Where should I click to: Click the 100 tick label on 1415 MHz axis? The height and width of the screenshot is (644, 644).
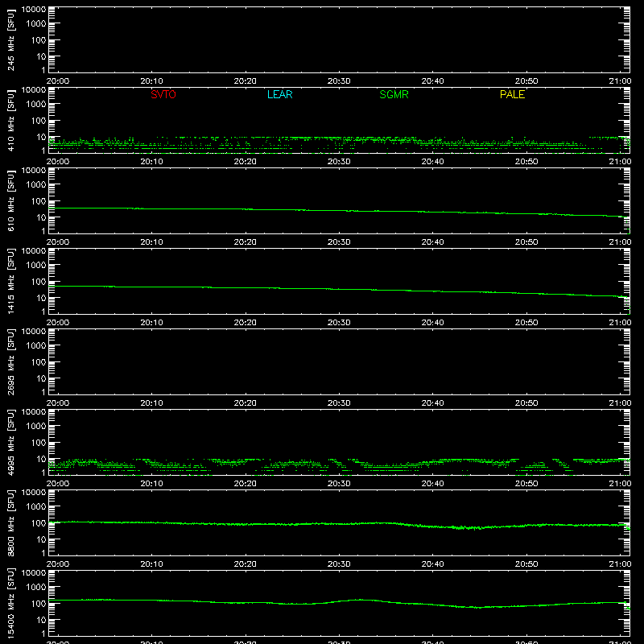[39, 281]
